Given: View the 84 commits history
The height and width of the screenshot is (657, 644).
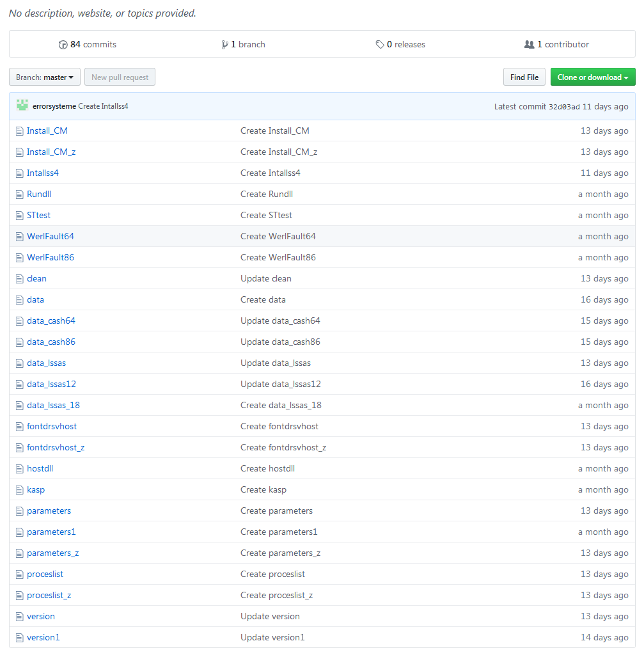Looking at the screenshot, I should coord(88,45).
